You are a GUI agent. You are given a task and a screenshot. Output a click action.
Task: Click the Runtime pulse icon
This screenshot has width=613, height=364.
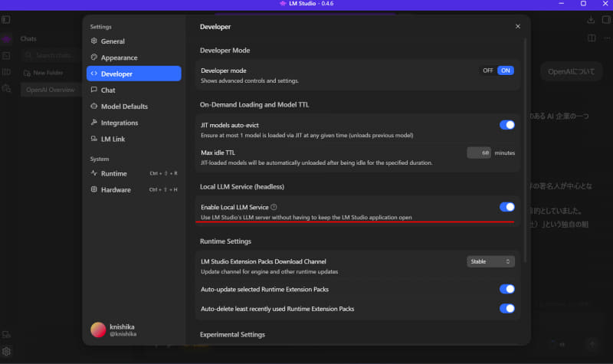coord(93,173)
